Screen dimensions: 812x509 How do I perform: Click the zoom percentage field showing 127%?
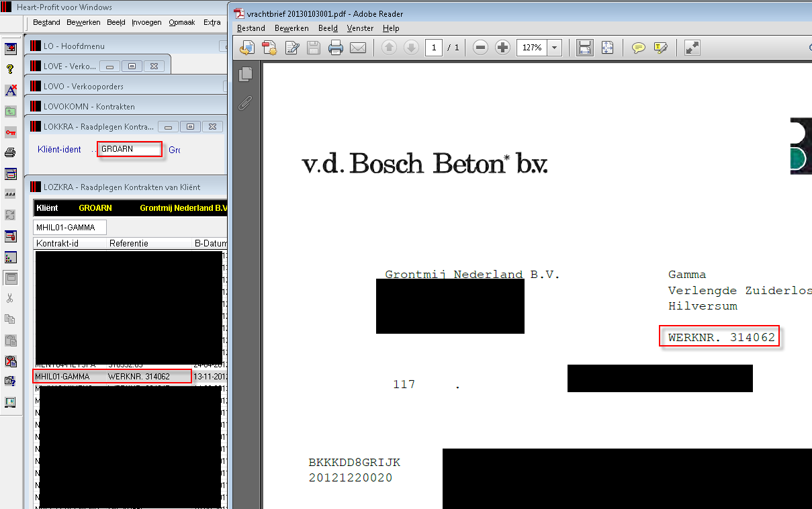pyautogui.click(x=533, y=48)
